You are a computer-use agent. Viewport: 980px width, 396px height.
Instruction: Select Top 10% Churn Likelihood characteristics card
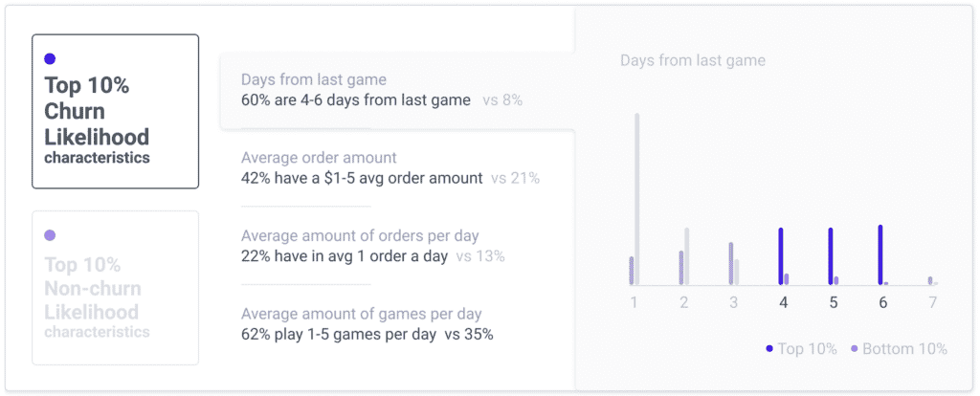tap(116, 111)
